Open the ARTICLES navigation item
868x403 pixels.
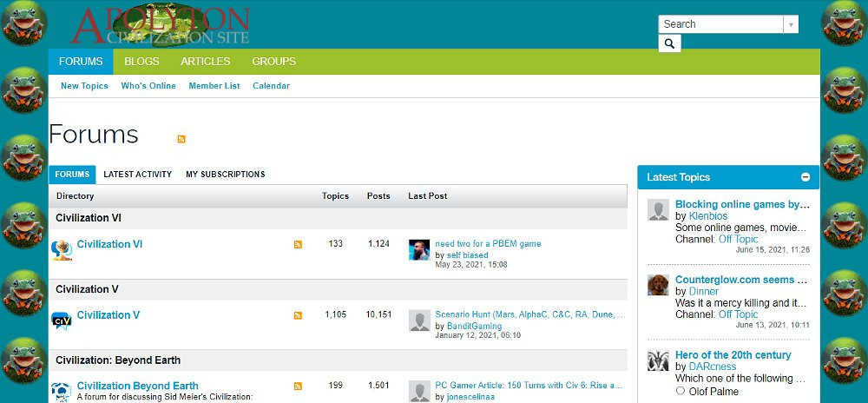206,62
